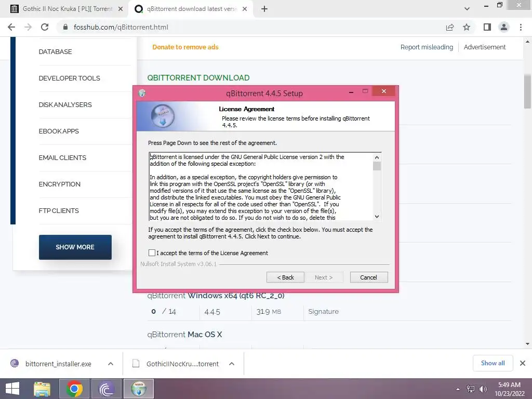The width and height of the screenshot is (532, 399).
Task: Open EBOOK APPS category
Action: point(59,131)
